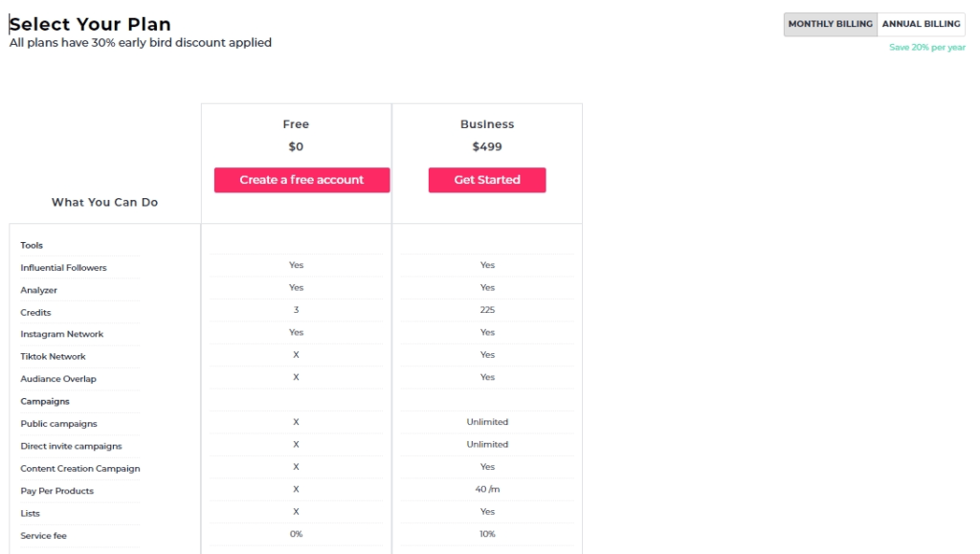This screenshot has height=554, width=980.
Task: Click the Select Your Plan heading
Action: tap(90, 24)
